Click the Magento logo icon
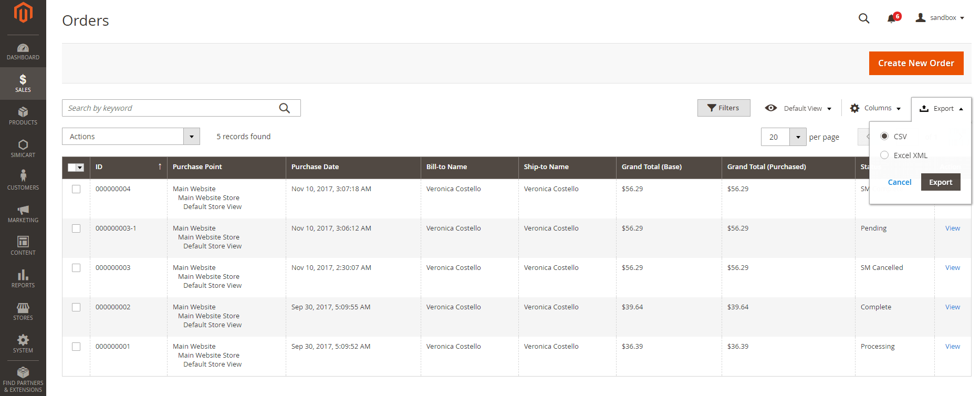 [x=23, y=13]
